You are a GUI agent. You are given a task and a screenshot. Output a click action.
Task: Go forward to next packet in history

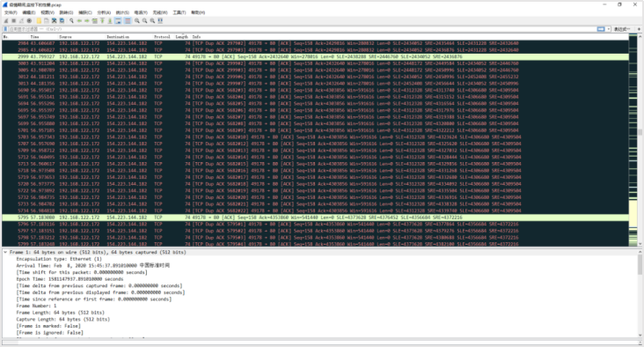pos(87,20)
